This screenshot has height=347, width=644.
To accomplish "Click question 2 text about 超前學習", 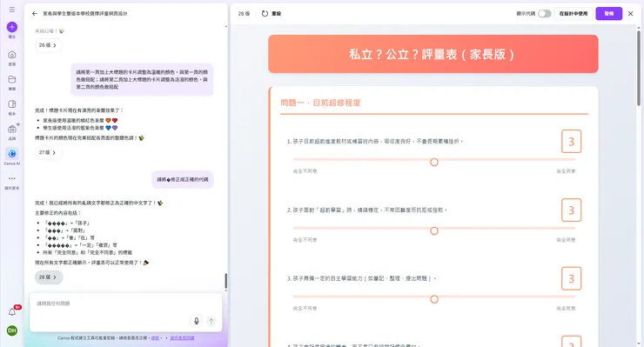I will click(x=366, y=210).
